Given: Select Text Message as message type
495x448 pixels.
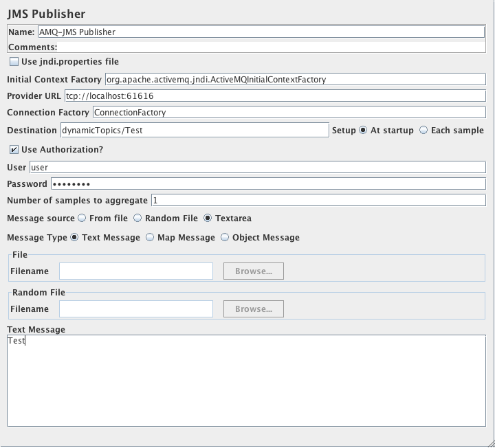Looking at the screenshot, I should 74,238.
